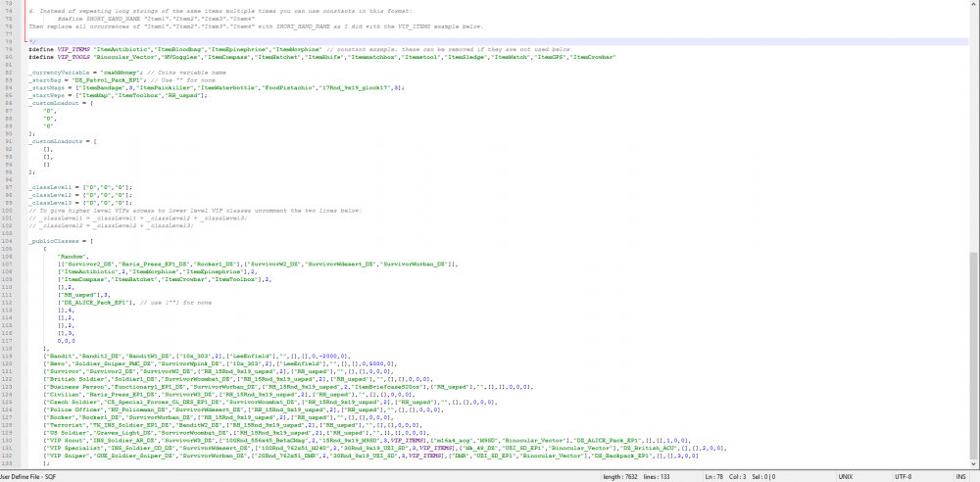Click the UTF-8 encoding field in status bar
This screenshot has width=980, height=482.
tap(903, 476)
